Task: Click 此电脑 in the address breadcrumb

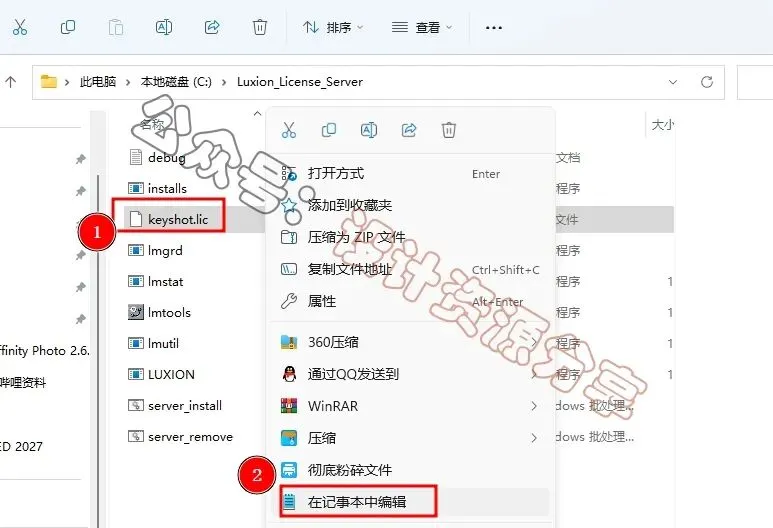Action: [x=98, y=82]
